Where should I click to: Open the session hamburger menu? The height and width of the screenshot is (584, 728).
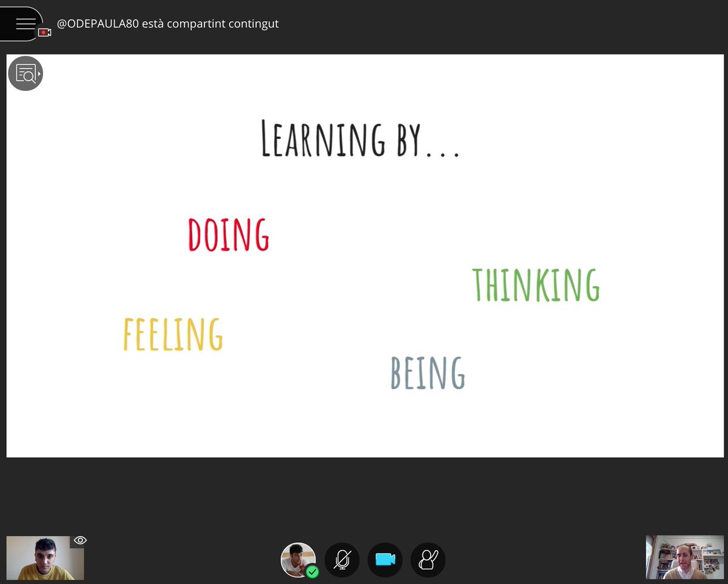[x=25, y=24]
